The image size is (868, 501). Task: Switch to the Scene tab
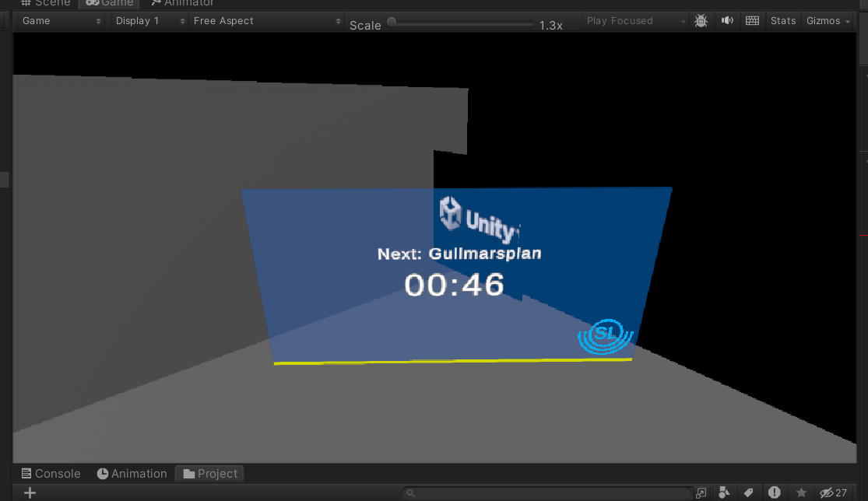coord(45,3)
